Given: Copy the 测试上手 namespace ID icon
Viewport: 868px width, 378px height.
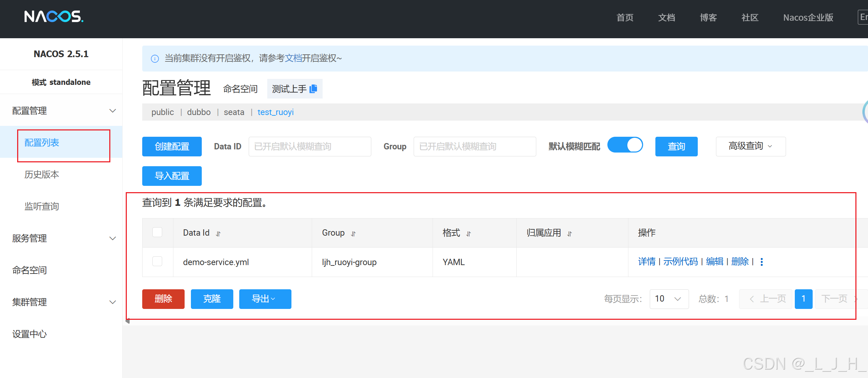Looking at the screenshot, I should click(x=314, y=89).
